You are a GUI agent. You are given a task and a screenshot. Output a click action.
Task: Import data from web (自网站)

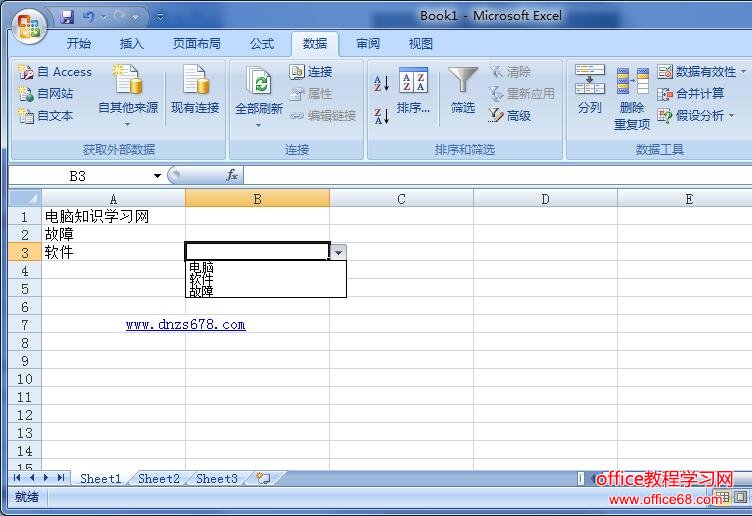46,94
